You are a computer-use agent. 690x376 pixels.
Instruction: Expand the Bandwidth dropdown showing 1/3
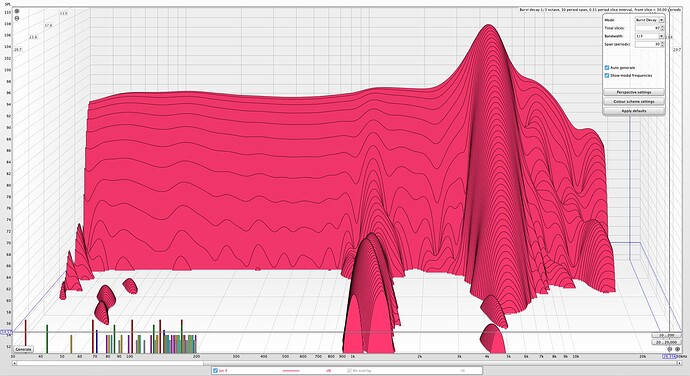click(649, 36)
